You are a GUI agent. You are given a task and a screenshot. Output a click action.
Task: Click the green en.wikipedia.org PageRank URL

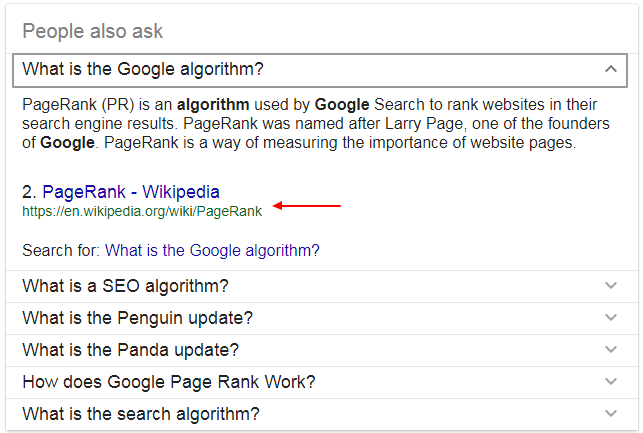[x=142, y=211]
